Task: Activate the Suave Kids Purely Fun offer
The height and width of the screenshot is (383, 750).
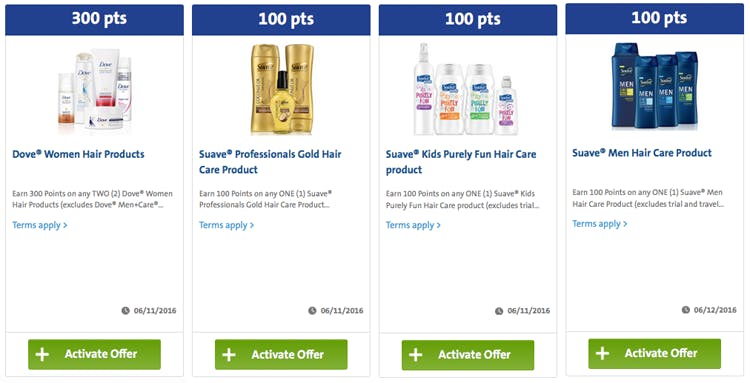Action: tap(468, 355)
